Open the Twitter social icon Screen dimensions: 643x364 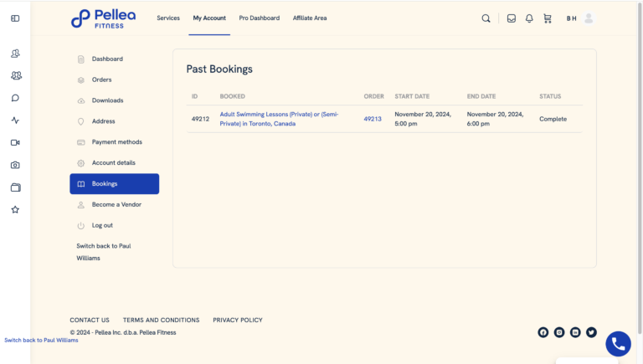point(591,332)
